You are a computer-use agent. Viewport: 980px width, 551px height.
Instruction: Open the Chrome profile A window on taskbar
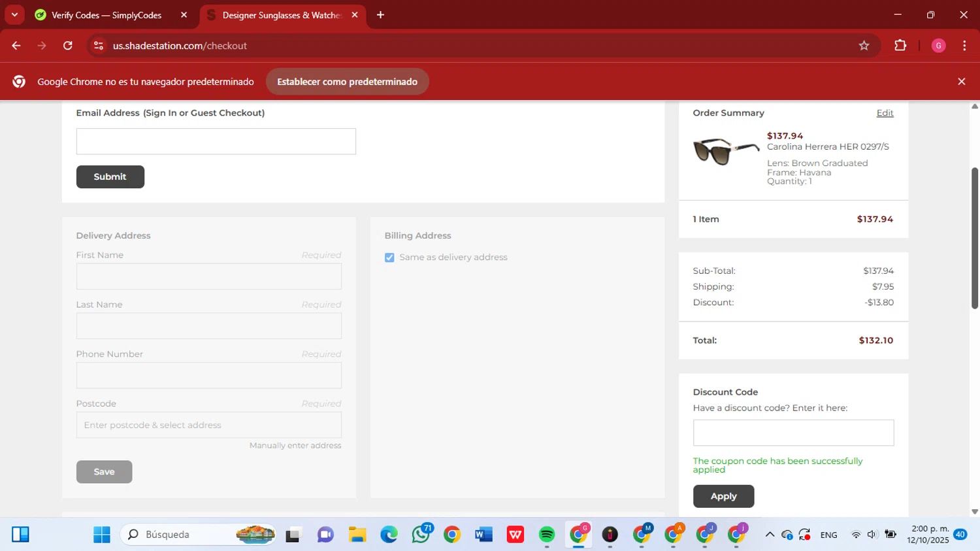pyautogui.click(x=673, y=535)
